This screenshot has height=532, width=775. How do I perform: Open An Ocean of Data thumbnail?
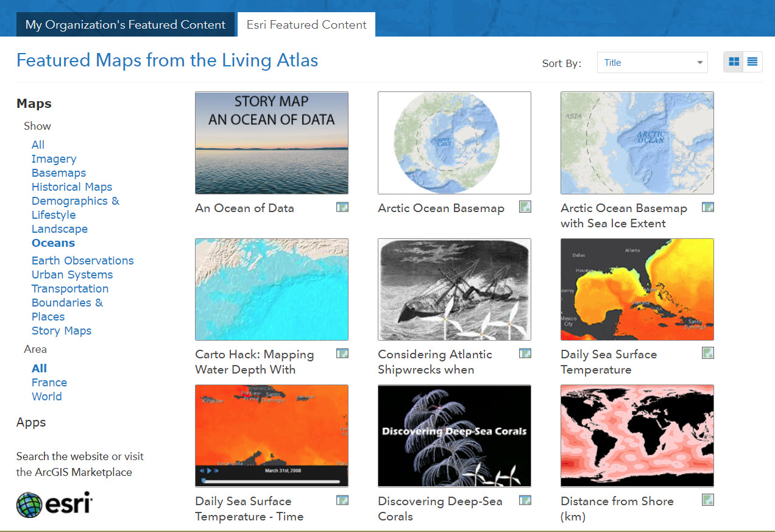point(272,143)
